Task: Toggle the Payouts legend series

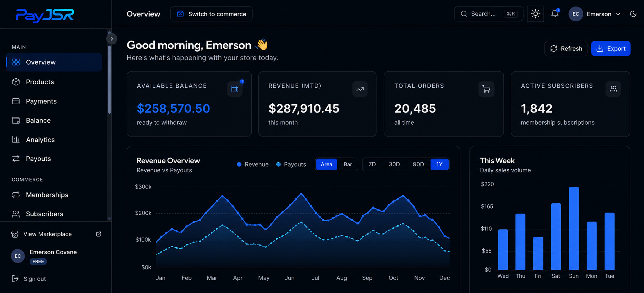Action: 291,164
